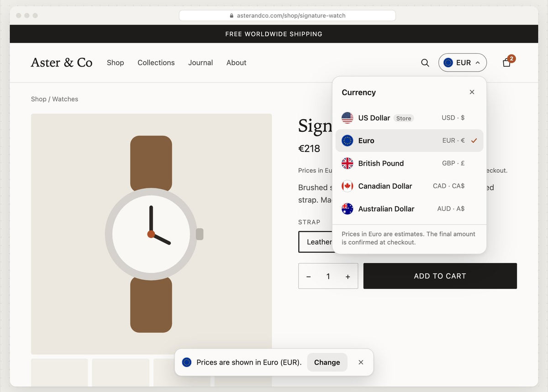Click the EU flag in toast
The image size is (548, 392).
pyautogui.click(x=186, y=362)
